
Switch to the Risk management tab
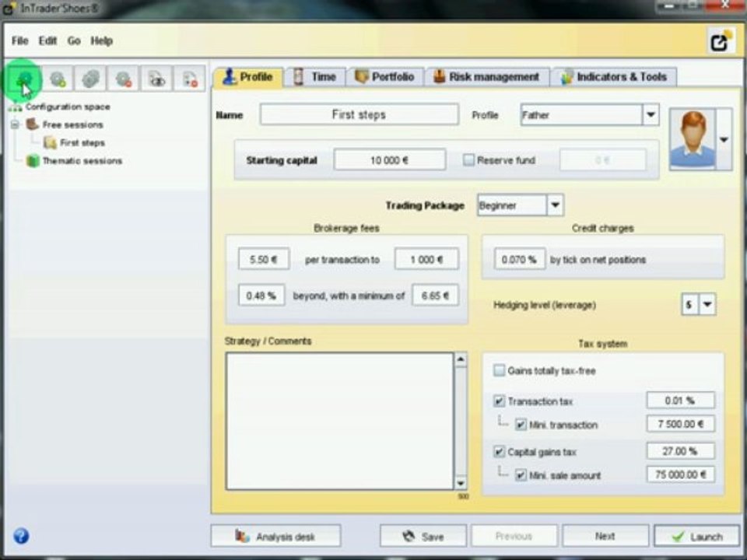(x=487, y=77)
